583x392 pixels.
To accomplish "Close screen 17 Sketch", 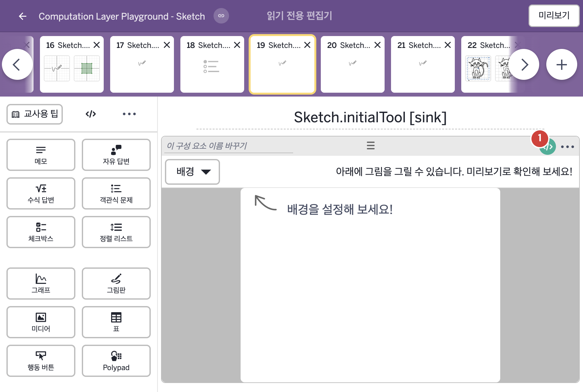I will coord(167,45).
